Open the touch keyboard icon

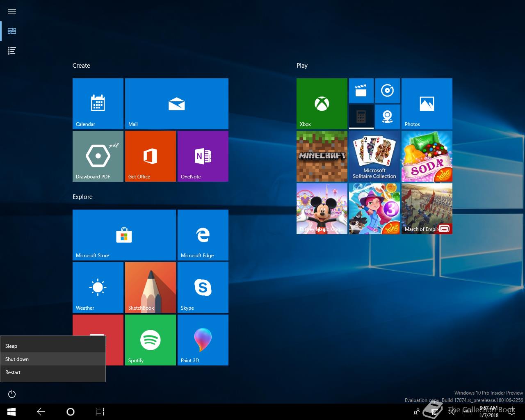[467, 412]
